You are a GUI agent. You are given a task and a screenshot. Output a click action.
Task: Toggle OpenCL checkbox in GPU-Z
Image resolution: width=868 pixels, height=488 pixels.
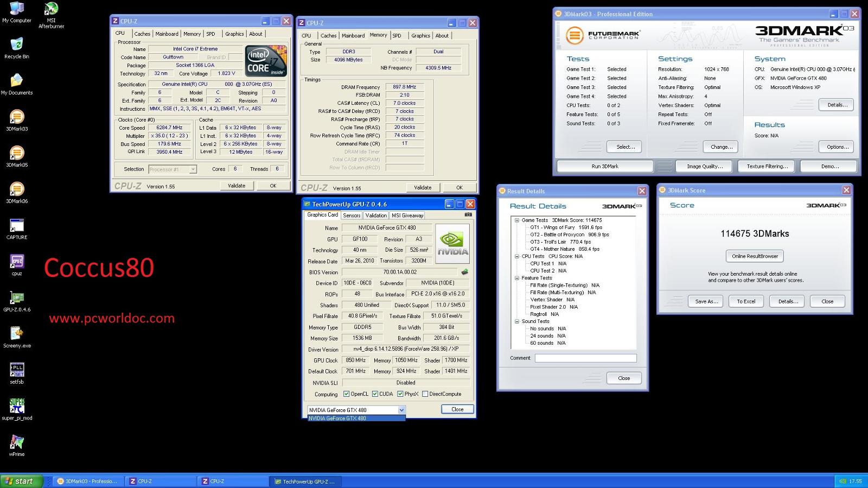click(x=347, y=394)
